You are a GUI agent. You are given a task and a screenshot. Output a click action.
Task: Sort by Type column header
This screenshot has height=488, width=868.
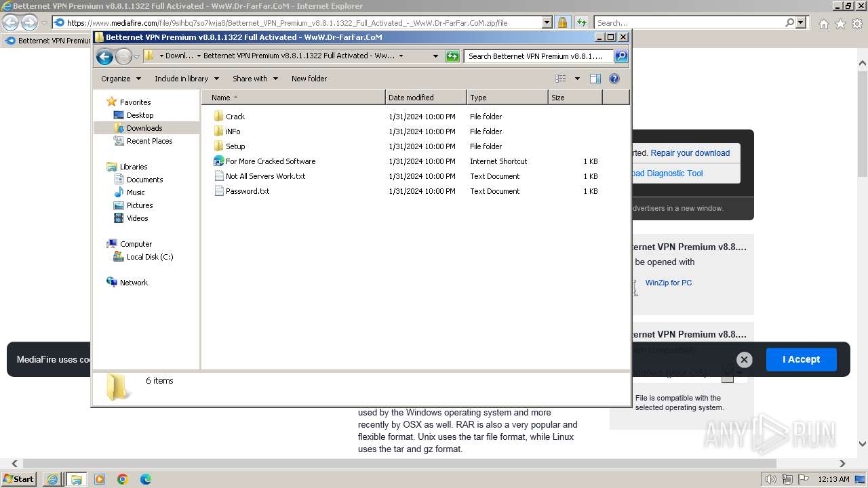point(507,98)
